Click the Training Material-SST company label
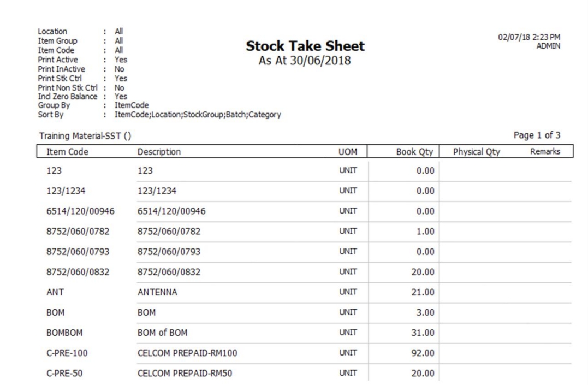 tap(85, 135)
